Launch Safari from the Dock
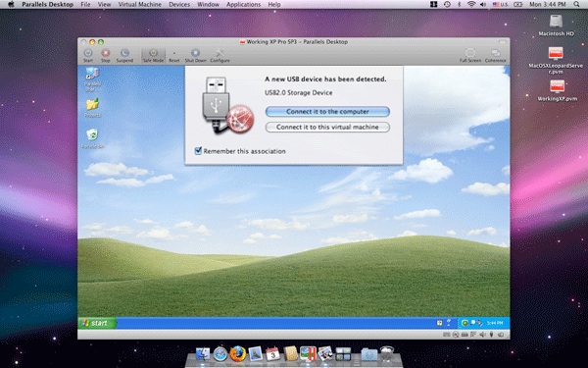The image size is (588, 368). click(x=220, y=354)
